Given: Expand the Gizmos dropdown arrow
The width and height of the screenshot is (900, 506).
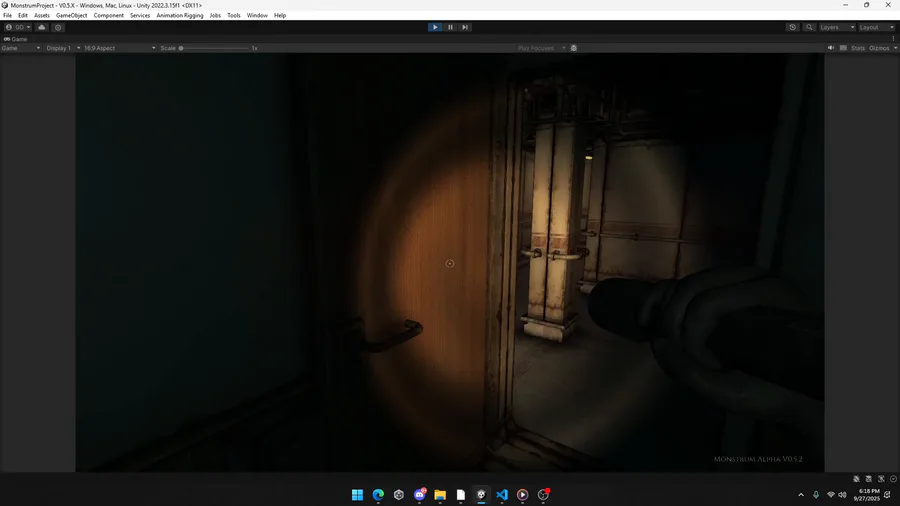Looking at the screenshot, I should pos(895,48).
